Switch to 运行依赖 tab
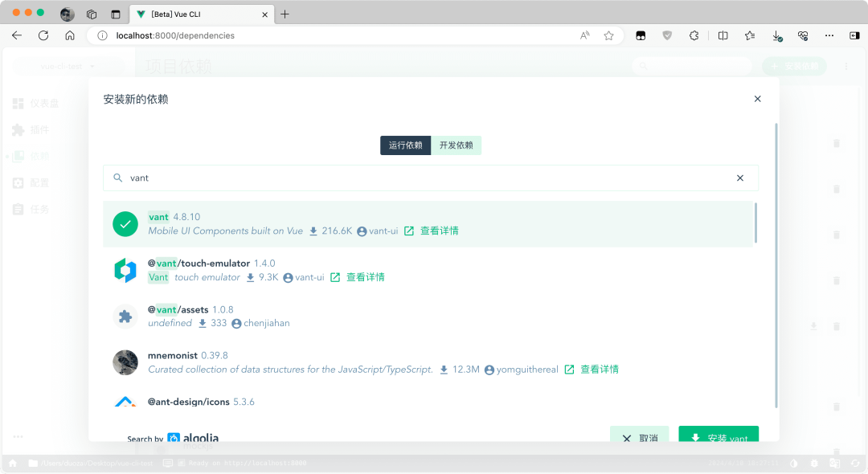Viewport: 868px width, 474px height. 405,145
